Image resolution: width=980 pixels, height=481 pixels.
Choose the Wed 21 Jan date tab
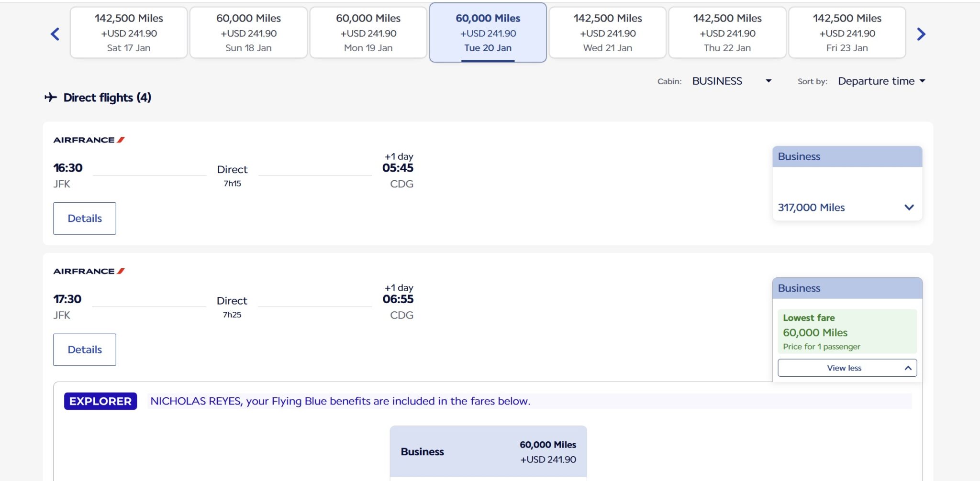coord(607,33)
